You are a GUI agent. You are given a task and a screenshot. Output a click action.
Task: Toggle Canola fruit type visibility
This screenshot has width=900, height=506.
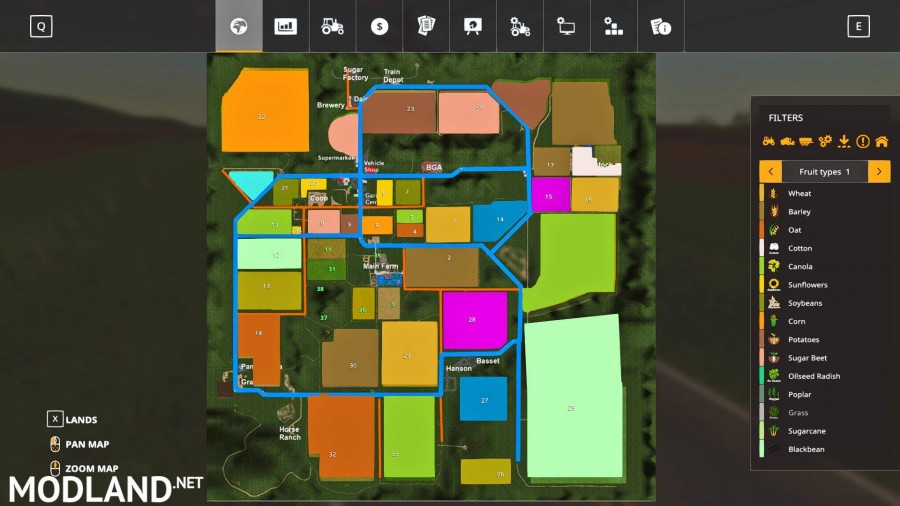(825, 267)
